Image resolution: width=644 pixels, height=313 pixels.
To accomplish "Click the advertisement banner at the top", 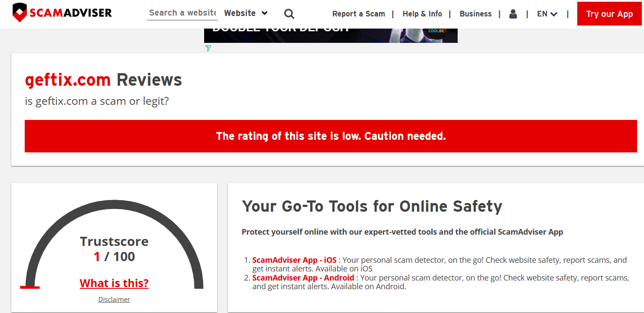I will coord(330,35).
